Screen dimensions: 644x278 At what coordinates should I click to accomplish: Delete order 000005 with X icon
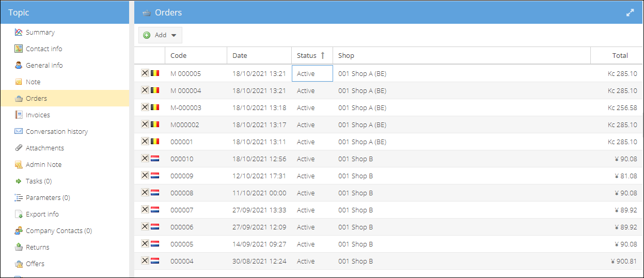(x=145, y=244)
